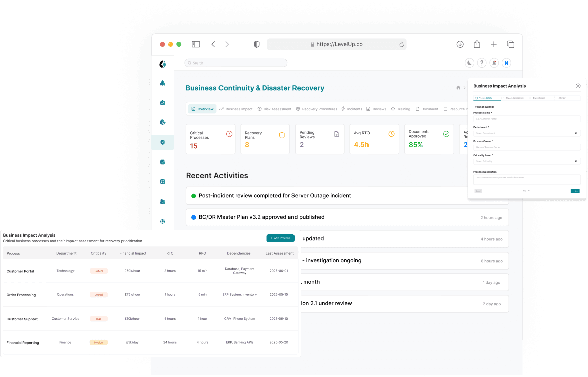Switch to the Business Impact tab
This screenshot has height=377, width=588.
click(x=236, y=109)
